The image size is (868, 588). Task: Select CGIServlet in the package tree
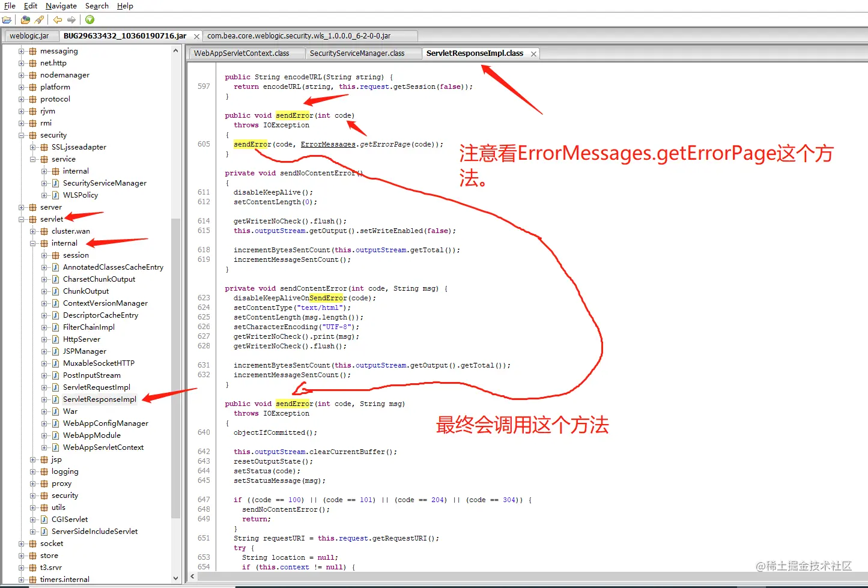pos(68,519)
